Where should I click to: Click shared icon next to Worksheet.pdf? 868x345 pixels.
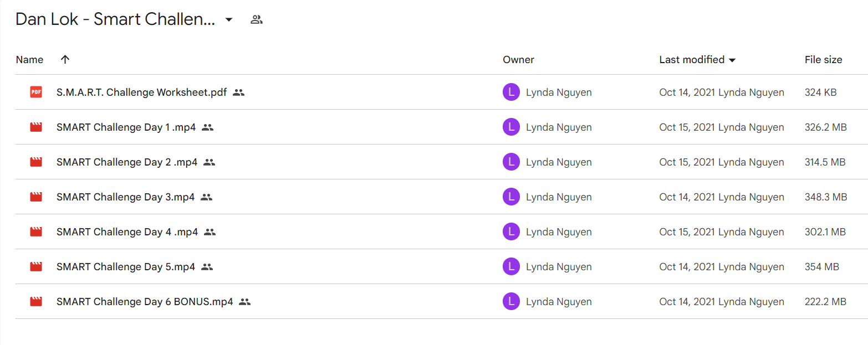click(x=238, y=92)
